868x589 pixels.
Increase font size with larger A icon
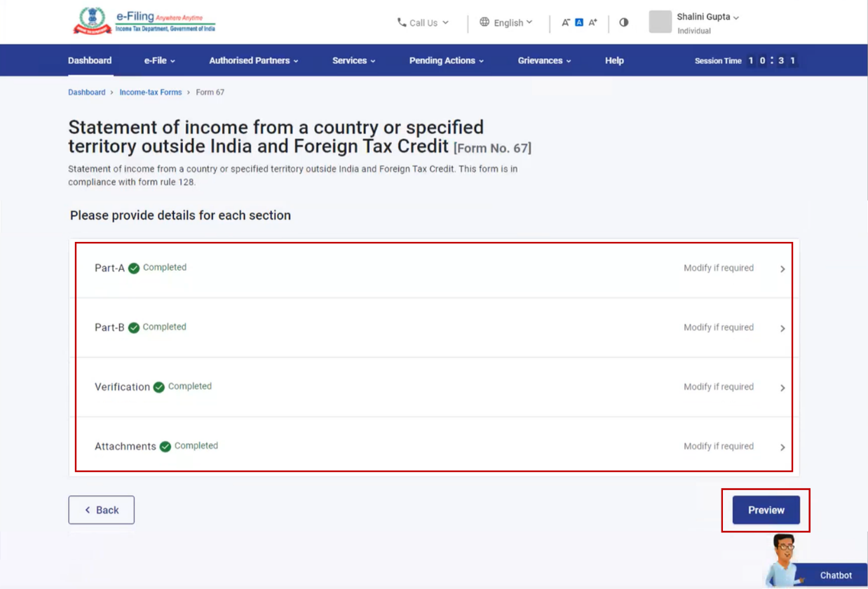[x=592, y=22]
